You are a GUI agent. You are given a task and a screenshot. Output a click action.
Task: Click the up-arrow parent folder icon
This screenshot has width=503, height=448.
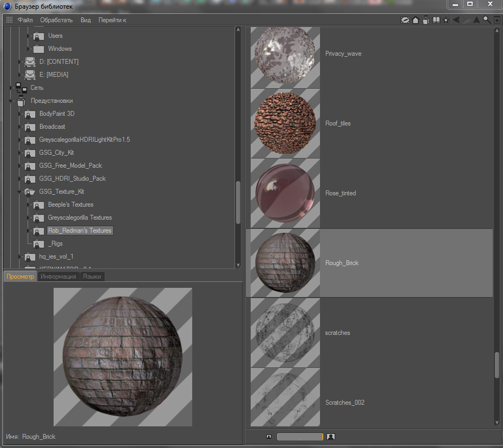476,20
